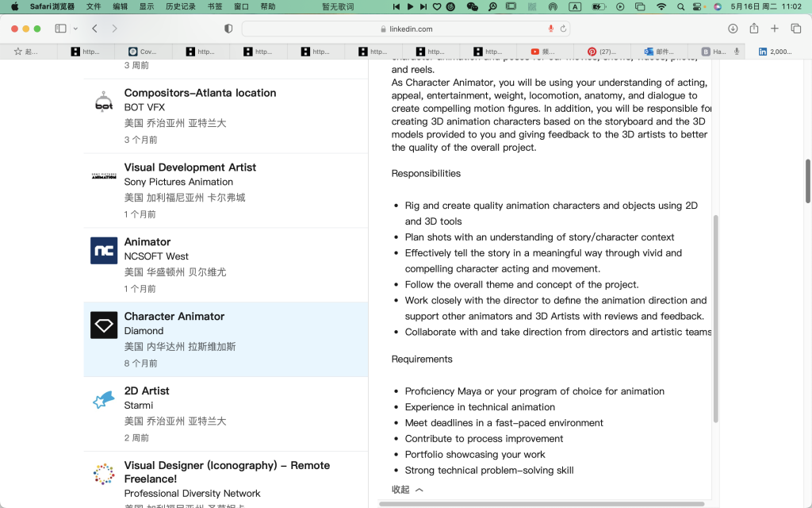Select the LinkedIn 2,000... tab
This screenshot has height=508, width=812.
tap(776, 52)
